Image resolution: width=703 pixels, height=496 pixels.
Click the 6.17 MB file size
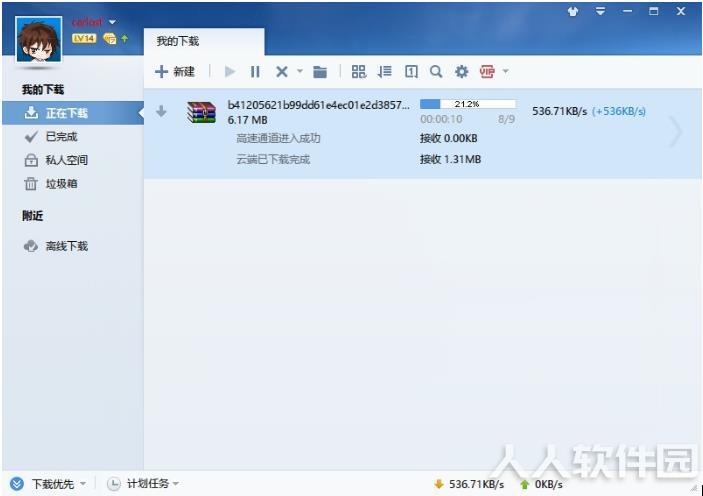(247, 120)
